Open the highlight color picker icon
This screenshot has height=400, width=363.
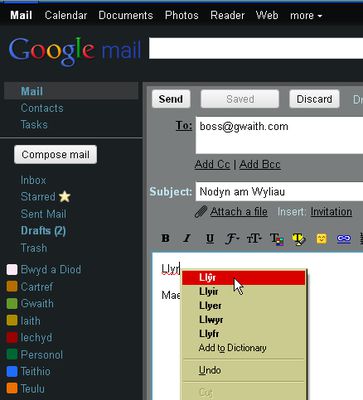tap(299, 239)
